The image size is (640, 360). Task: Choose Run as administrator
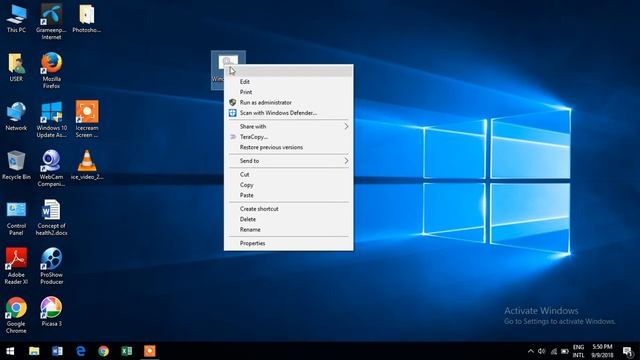point(289,102)
